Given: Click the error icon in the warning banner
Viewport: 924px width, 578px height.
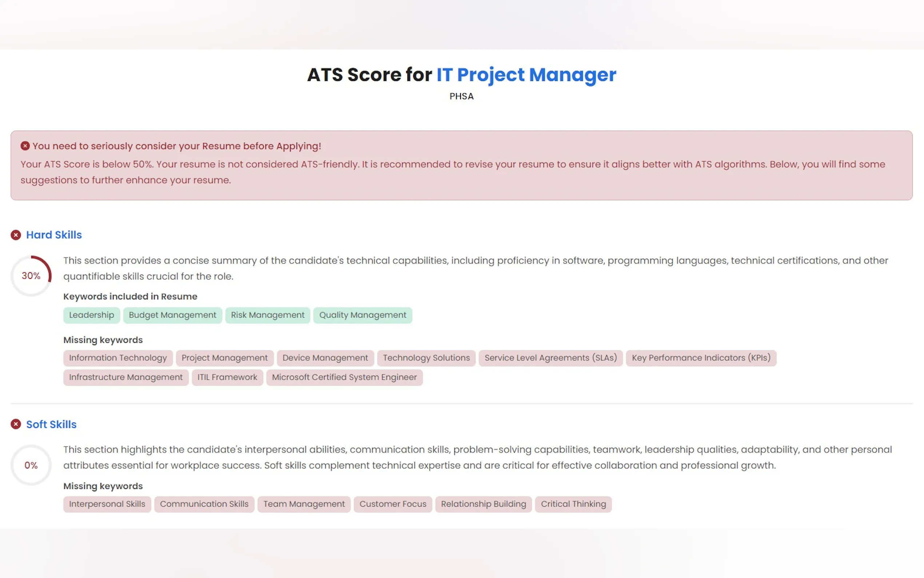Looking at the screenshot, I should click(x=25, y=146).
